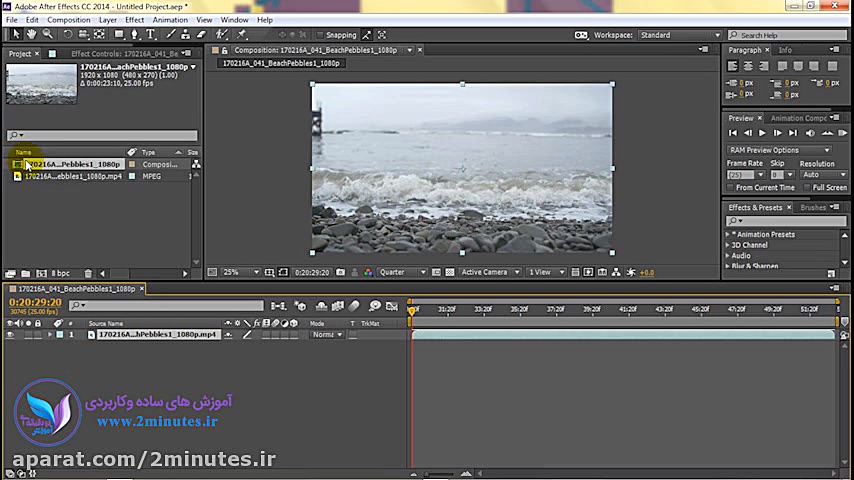This screenshot has height=480, width=854.
Task: Select the Rectangle shape tool
Action: coord(119,35)
